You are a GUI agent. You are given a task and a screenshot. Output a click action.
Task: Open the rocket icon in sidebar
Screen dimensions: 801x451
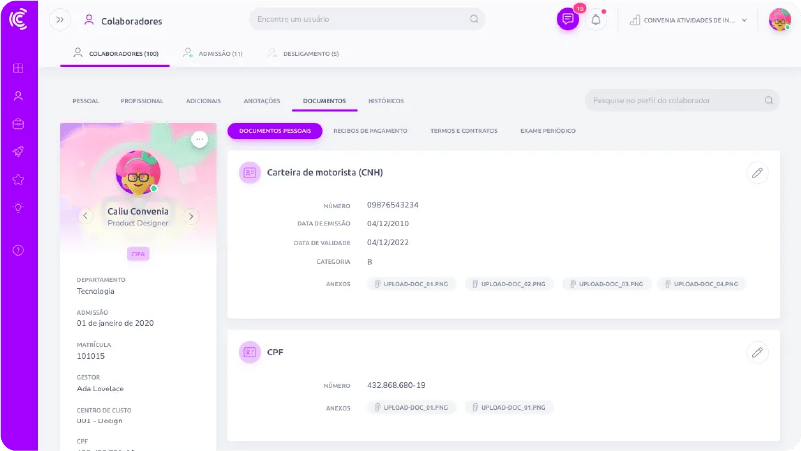click(18, 152)
